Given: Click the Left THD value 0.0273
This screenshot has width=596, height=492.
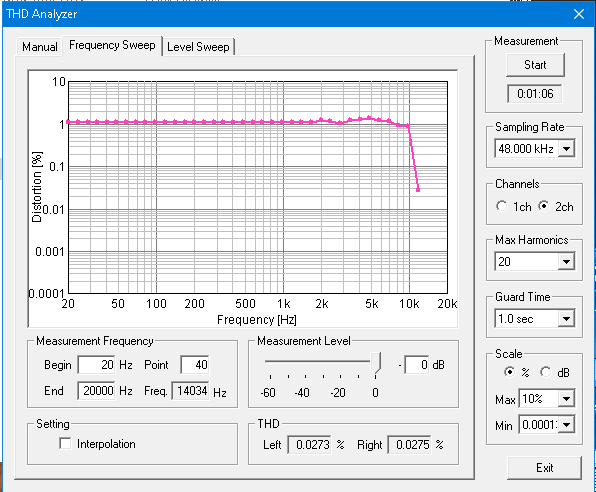Looking at the screenshot, I should coord(310,445).
